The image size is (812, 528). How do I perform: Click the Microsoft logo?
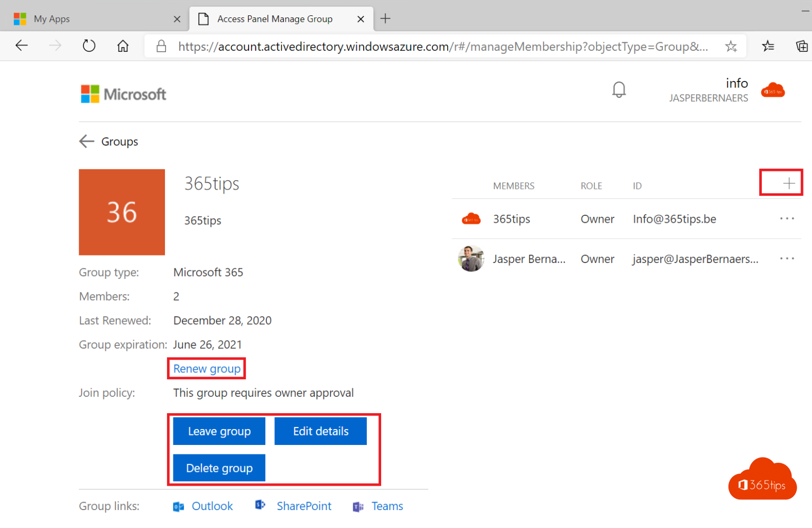pos(123,94)
